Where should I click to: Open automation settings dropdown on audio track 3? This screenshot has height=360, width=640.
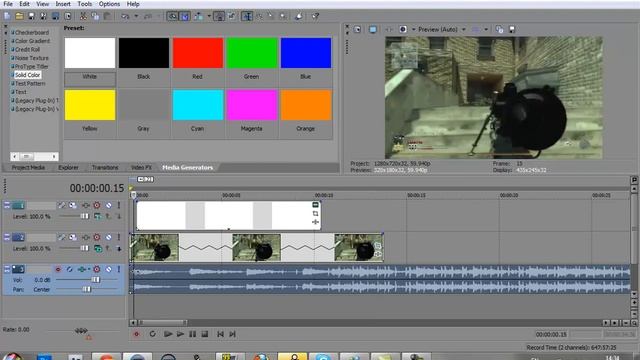[x=89, y=269]
